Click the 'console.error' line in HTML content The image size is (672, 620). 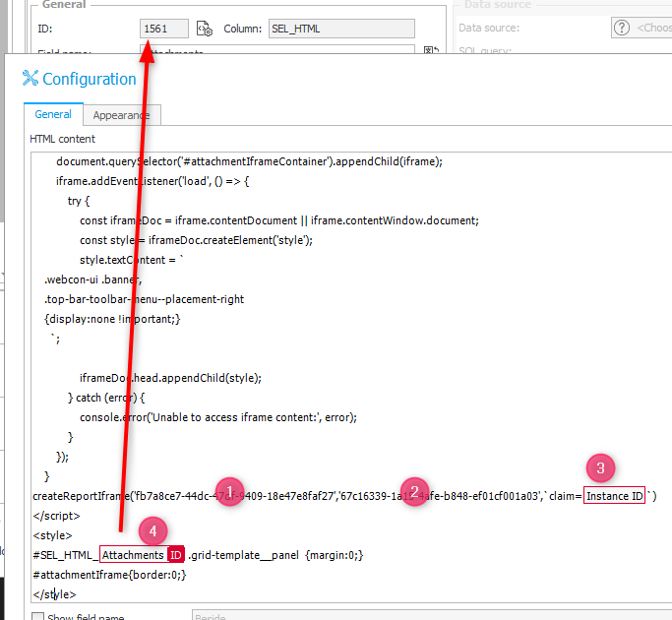coord(218,417)
